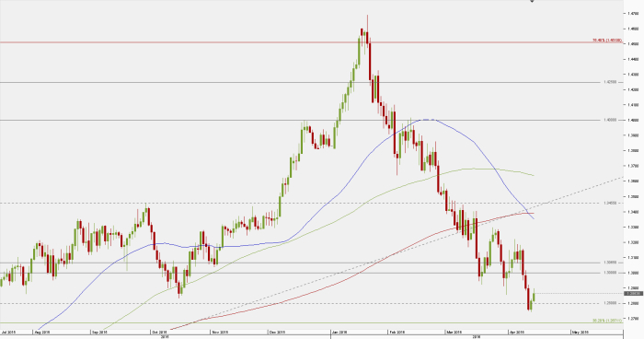This screenshot has height=339, width=644.
Task: Click the Mar month label on time axis
Action: pos(454,332)
